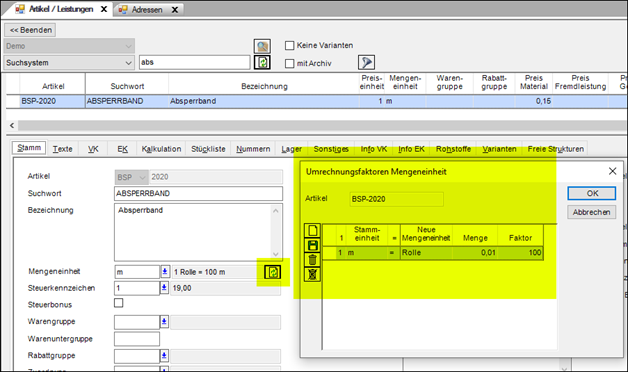
Task: Click the empty Rabattgruppe input field
Action: (137, 356)
